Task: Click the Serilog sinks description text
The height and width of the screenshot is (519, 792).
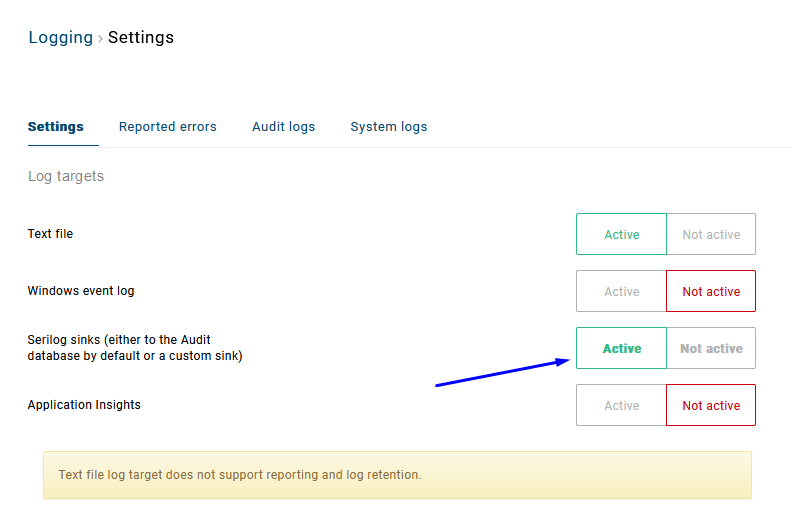Action: [134, 348]
